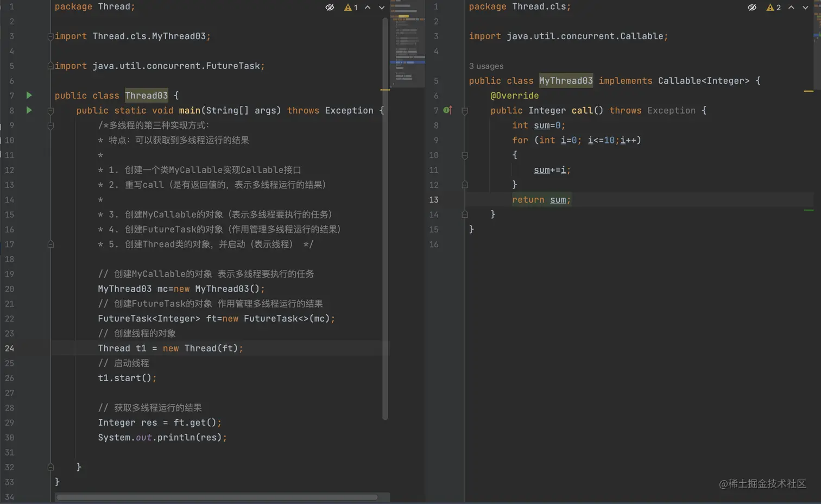Click 't1.start();' on line 26
The image size is (821, 504).
tap(127, 378)
